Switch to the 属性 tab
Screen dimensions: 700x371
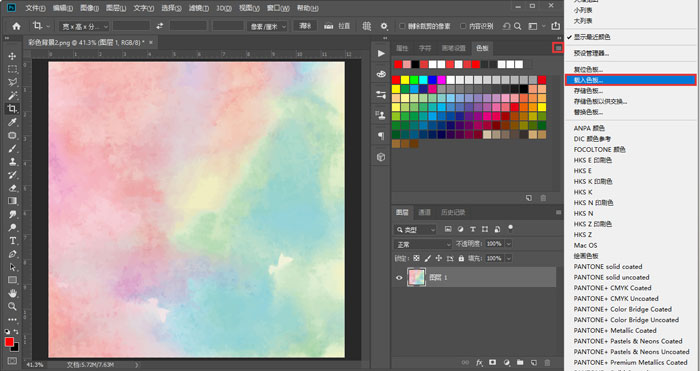402,48
